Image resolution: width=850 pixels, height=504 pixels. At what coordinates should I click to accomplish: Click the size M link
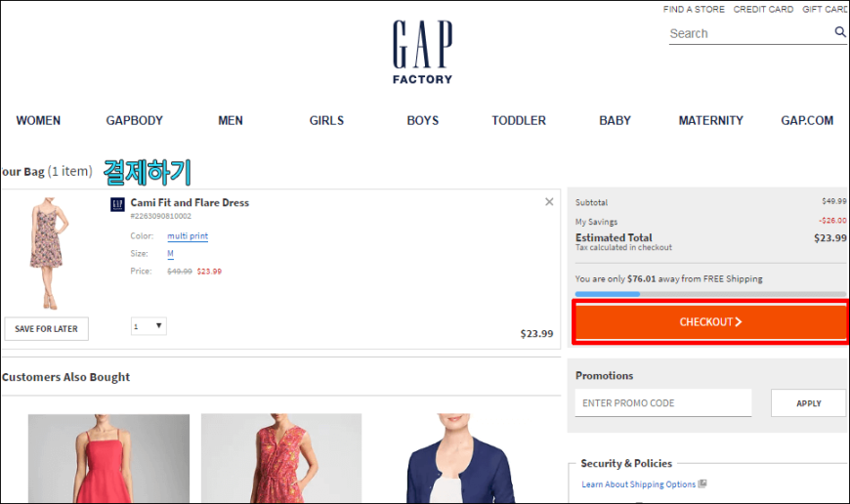pyautogui.click(x=170, y=254)
